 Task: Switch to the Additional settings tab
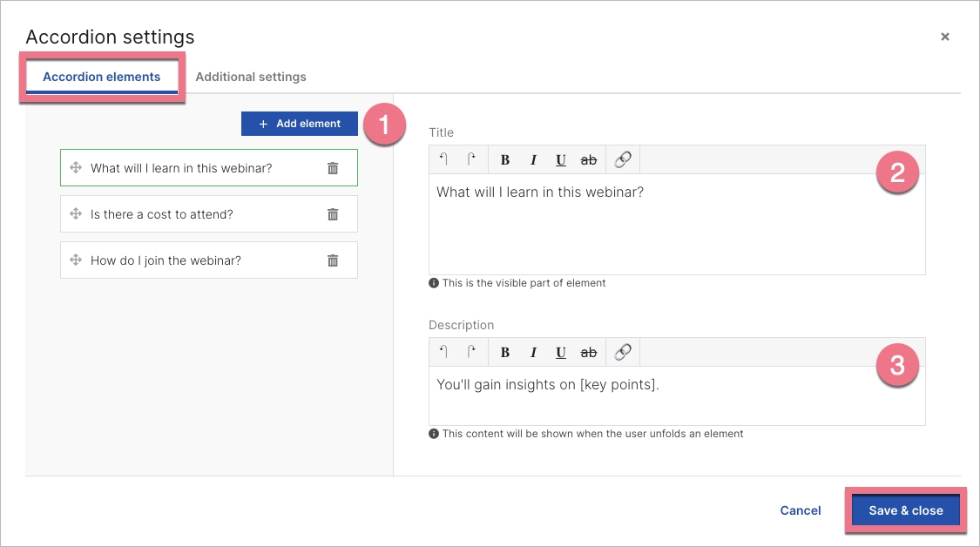coord(251,77)
